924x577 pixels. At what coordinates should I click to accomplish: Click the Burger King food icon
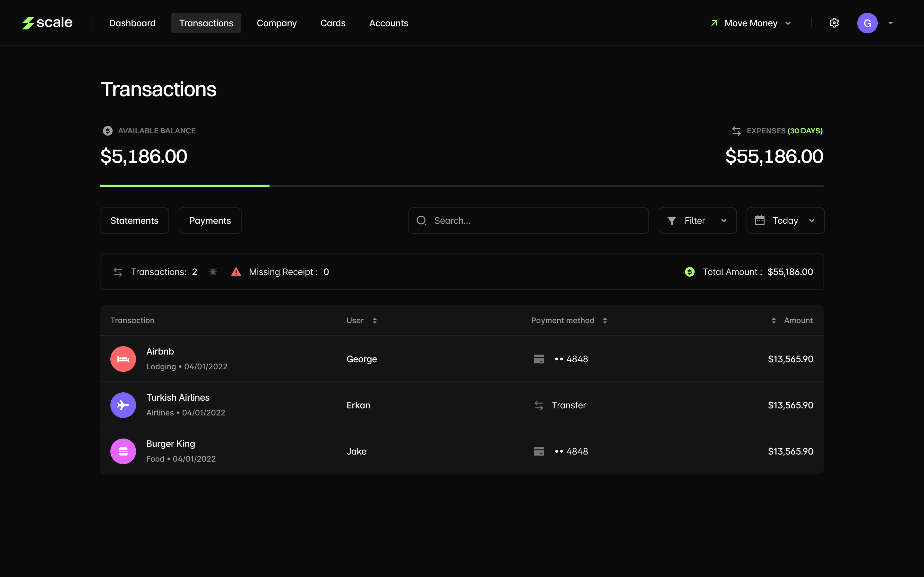point(123,451)
